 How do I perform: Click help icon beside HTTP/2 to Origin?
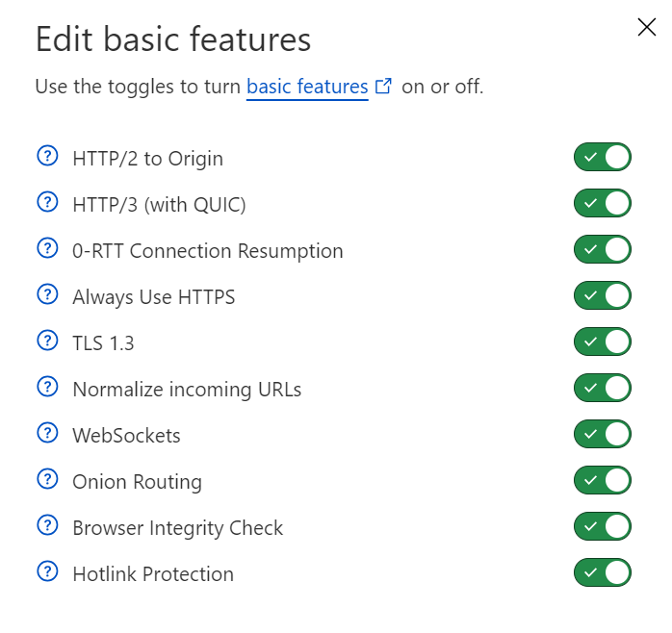click(x=47, y=157)
